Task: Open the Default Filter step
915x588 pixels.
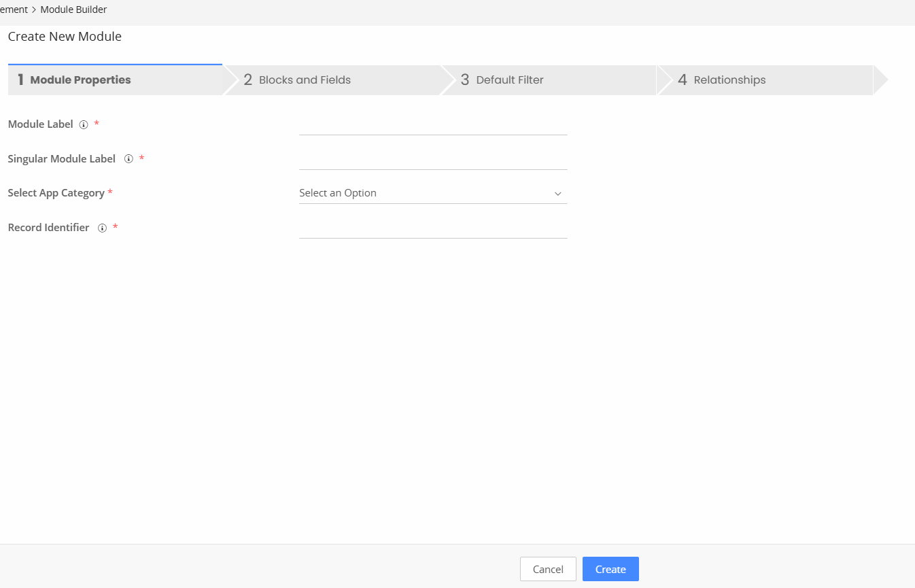Action: 509,80
